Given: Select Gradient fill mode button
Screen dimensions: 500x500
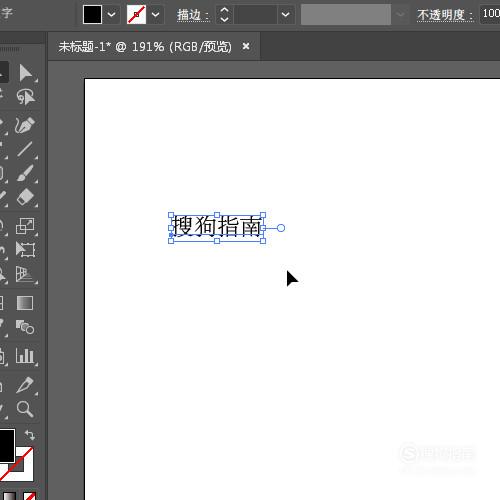Looking at the screenshot, I should click(x=9, y=496).
